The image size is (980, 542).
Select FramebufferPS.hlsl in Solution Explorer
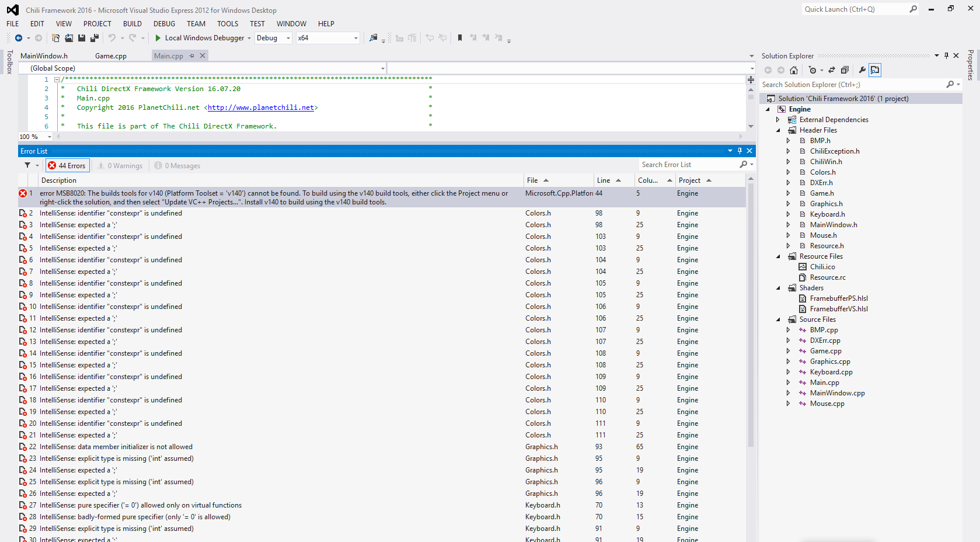(839, 298)
